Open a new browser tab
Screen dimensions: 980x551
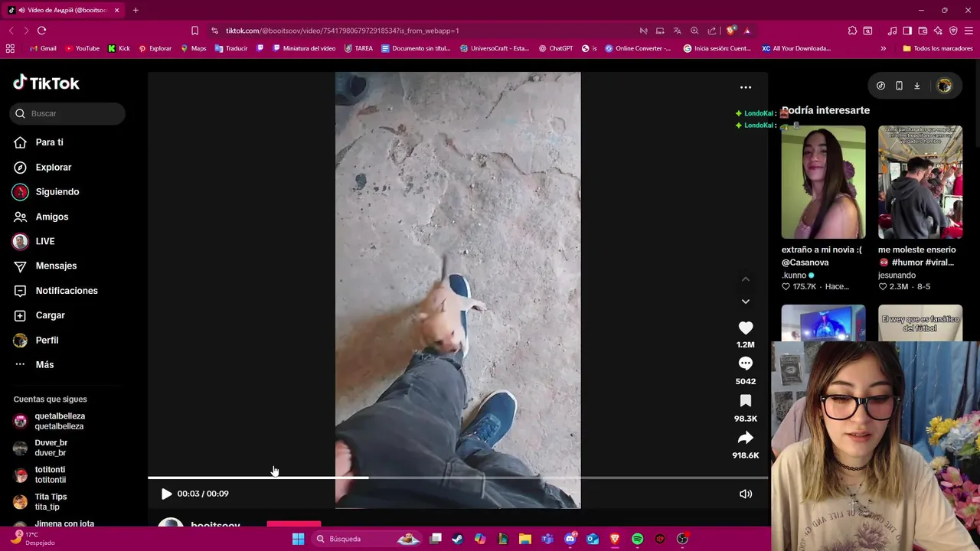click(x=136, y=10)
